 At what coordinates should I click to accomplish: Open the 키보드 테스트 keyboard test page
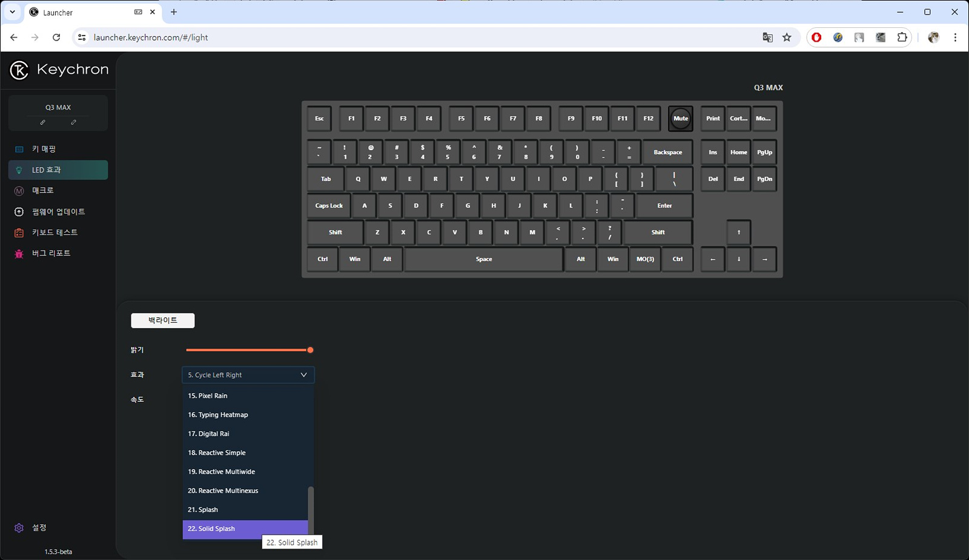pyautogui.click(x=58, y=232)
